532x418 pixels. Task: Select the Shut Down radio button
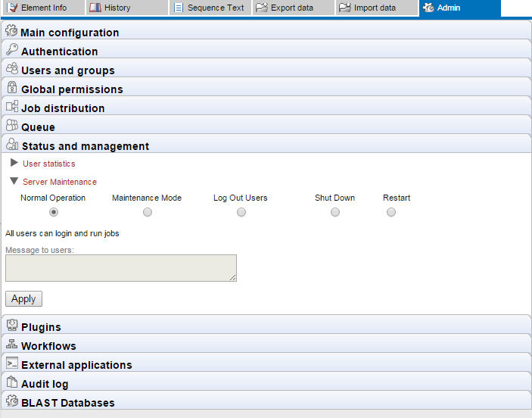click(x=335, y=212)
